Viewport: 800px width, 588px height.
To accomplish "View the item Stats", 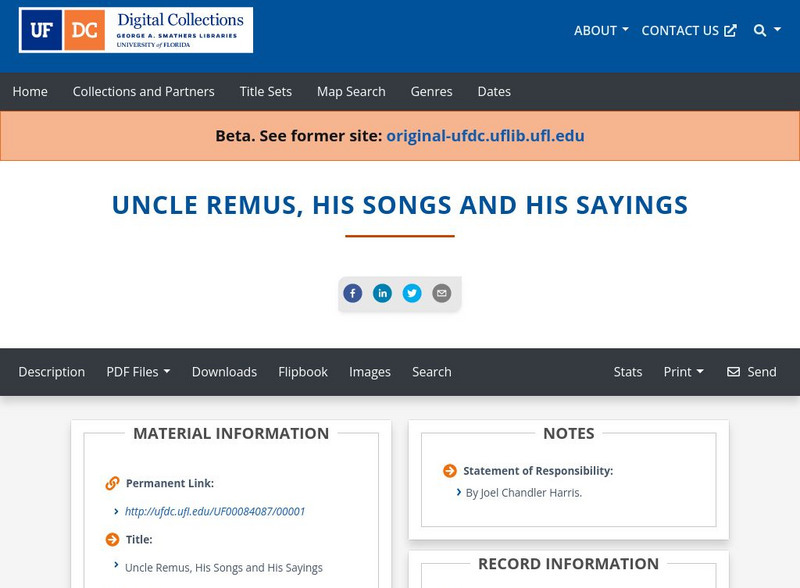I will 627,371.
